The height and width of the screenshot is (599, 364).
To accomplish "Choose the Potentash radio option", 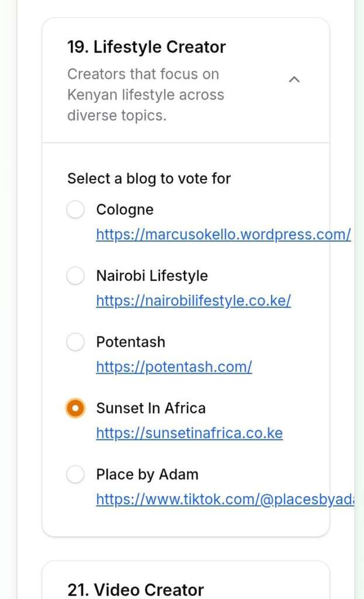I will pos(75,342).
